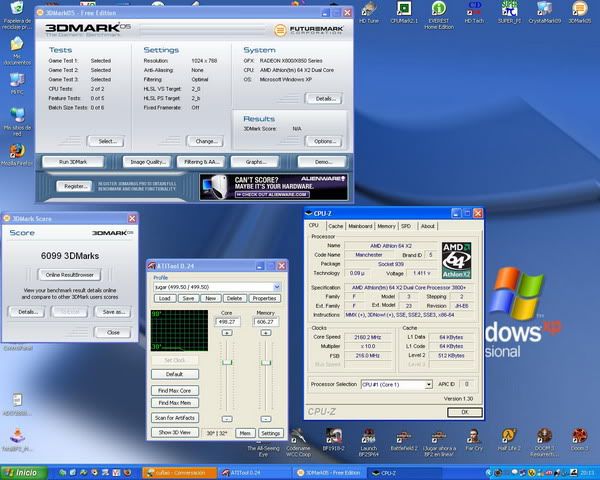Open the Half Life 2 desktop icon

[508, 436]
